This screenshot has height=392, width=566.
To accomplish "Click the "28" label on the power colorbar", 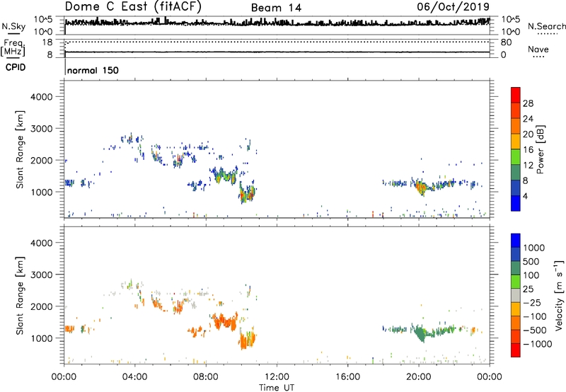I will point(528,103).
